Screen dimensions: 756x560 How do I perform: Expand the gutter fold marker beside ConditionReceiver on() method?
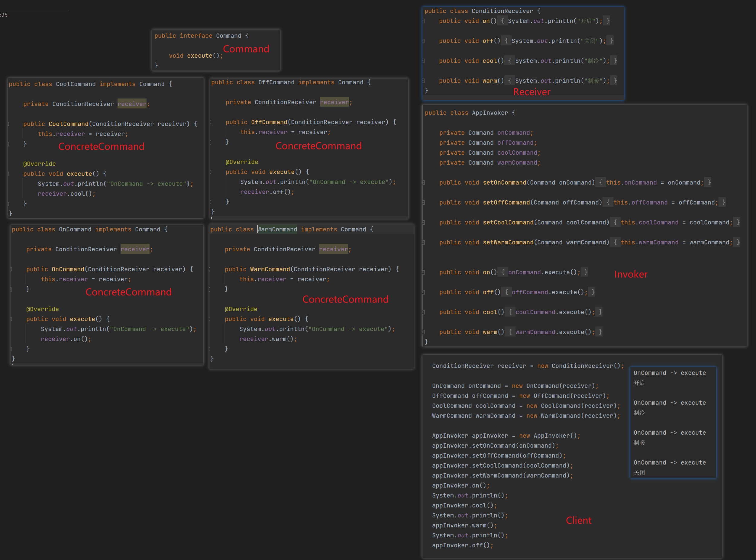423,21
